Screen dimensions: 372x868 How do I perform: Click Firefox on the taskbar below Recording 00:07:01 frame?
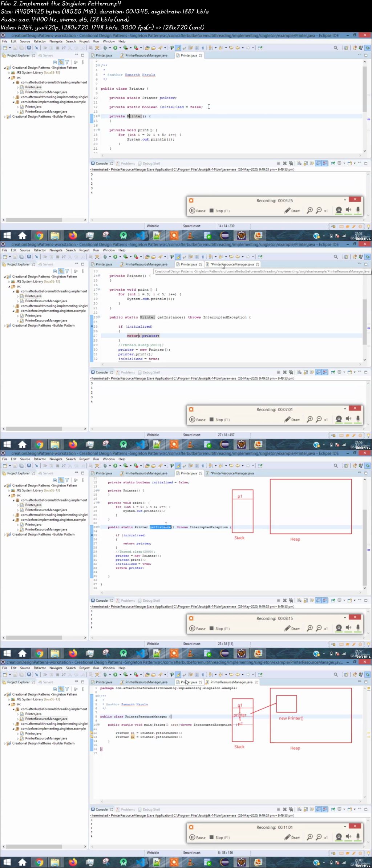point(73,444)
